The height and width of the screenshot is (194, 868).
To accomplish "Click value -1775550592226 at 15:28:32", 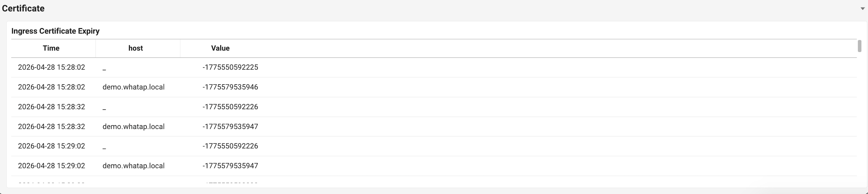I will 230,107.
